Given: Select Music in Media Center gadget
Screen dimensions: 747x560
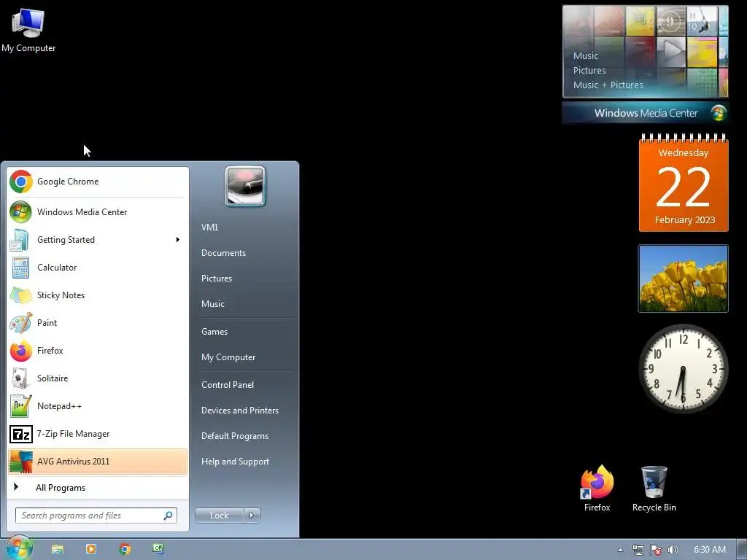Looking at the screenshot, I should tap(586, 55).
